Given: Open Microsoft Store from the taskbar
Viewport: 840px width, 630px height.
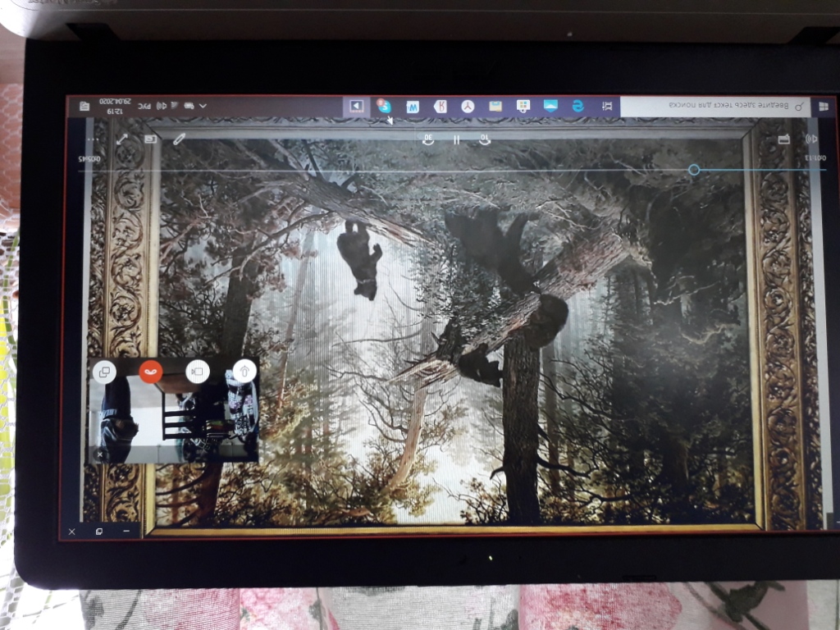Looking at the screenshot, I should [523, 106].
